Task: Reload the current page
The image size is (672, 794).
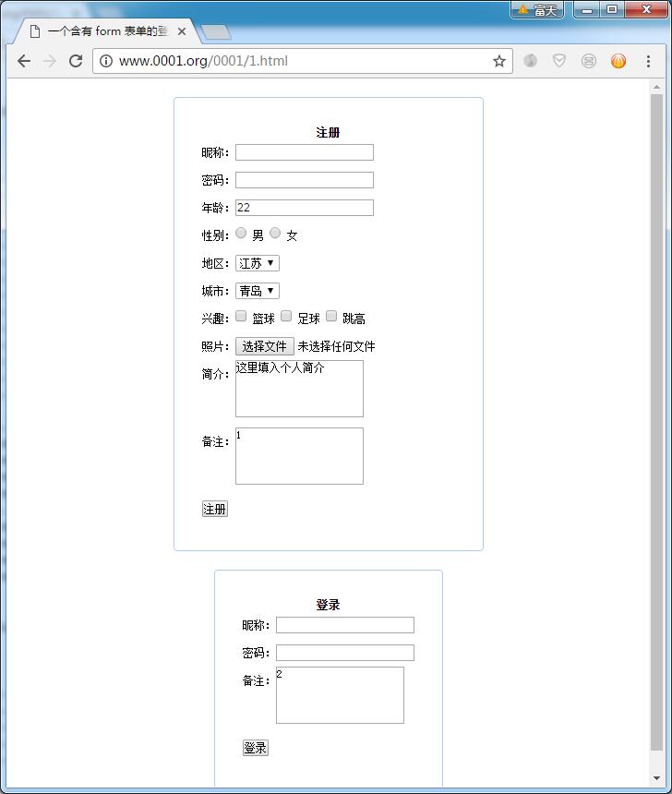Action: pyautogui.click(x=76, y=61)
